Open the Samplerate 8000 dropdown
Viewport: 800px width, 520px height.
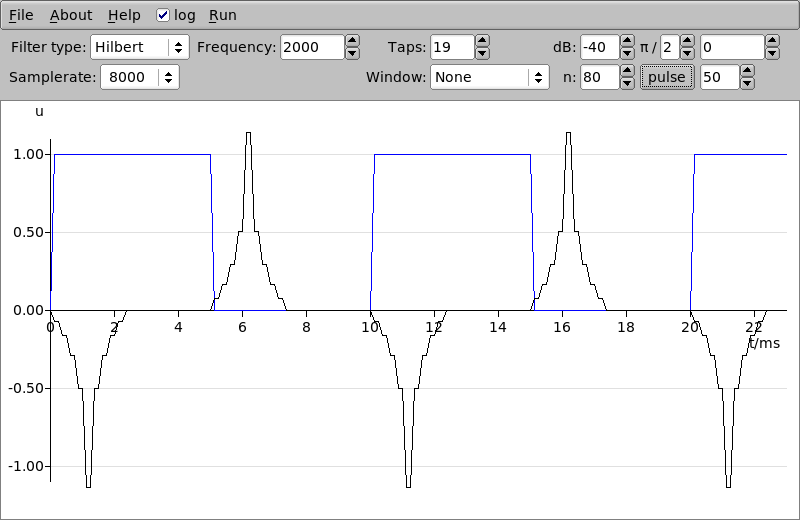[x=140, y=77]
